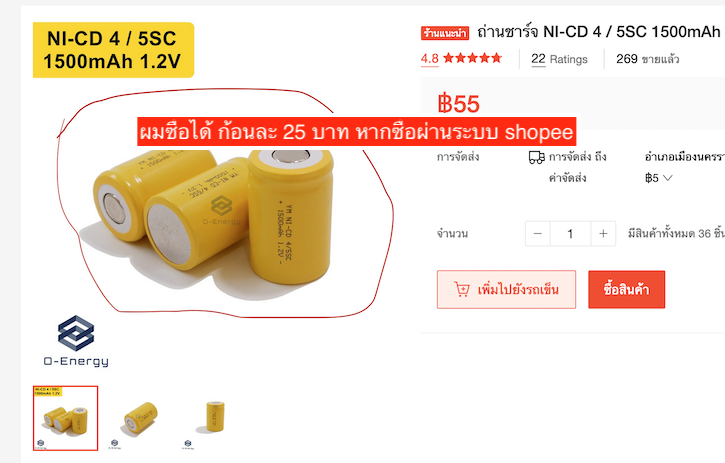Click the delivery truck icon
The image size is (725, 463).
(x=536, y=157)
